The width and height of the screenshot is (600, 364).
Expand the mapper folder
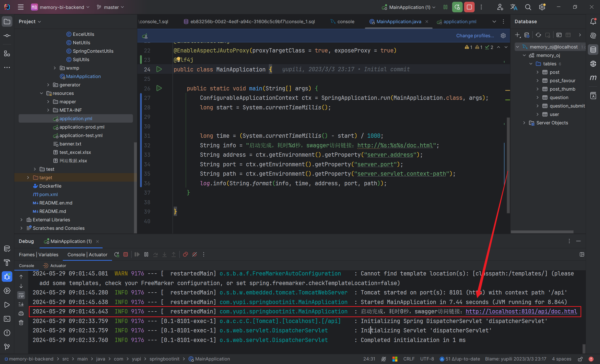click(x=48, y=102)
